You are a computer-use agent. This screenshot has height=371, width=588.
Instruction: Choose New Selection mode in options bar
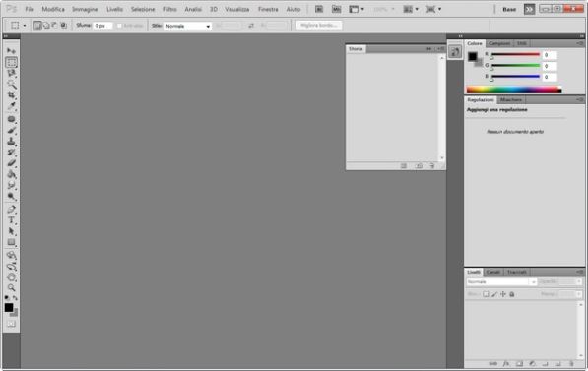(x=37, y=26)
